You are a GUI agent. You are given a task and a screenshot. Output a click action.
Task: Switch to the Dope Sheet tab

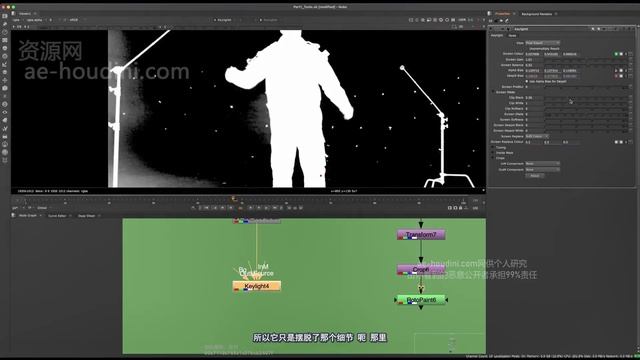[86, 216]
